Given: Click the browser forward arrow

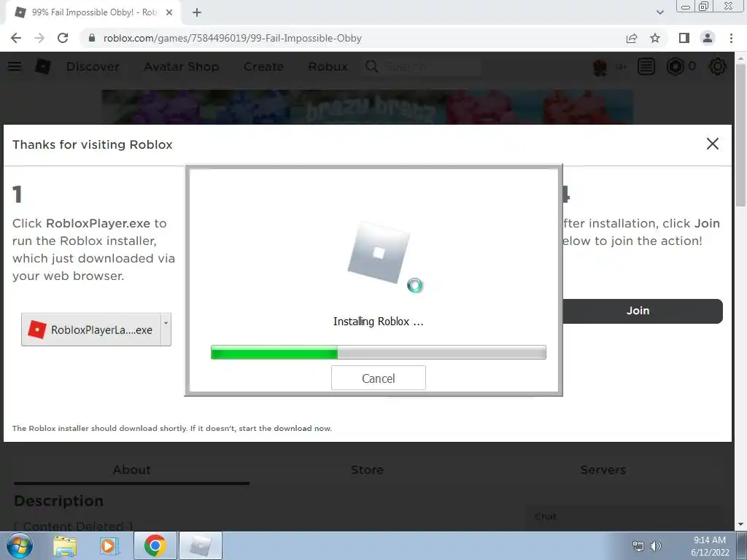Looking at the screenshot, I should pos(39,38).
